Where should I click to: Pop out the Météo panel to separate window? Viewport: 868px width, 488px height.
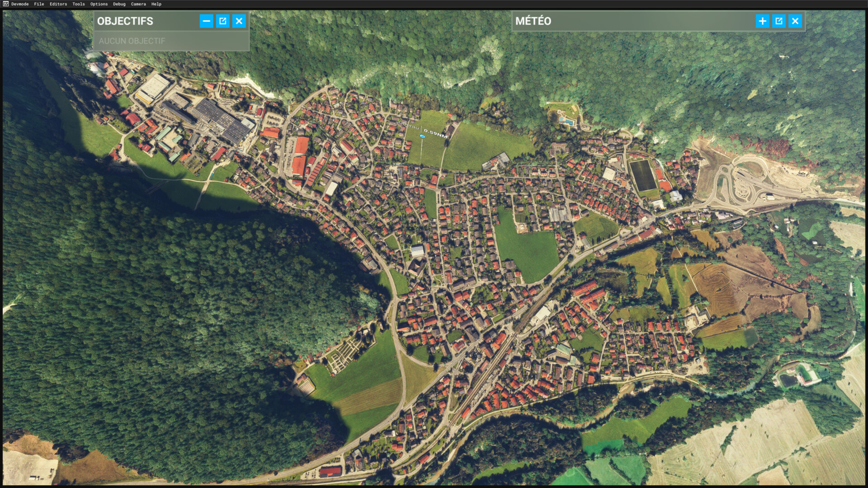(x=778, y=21)
